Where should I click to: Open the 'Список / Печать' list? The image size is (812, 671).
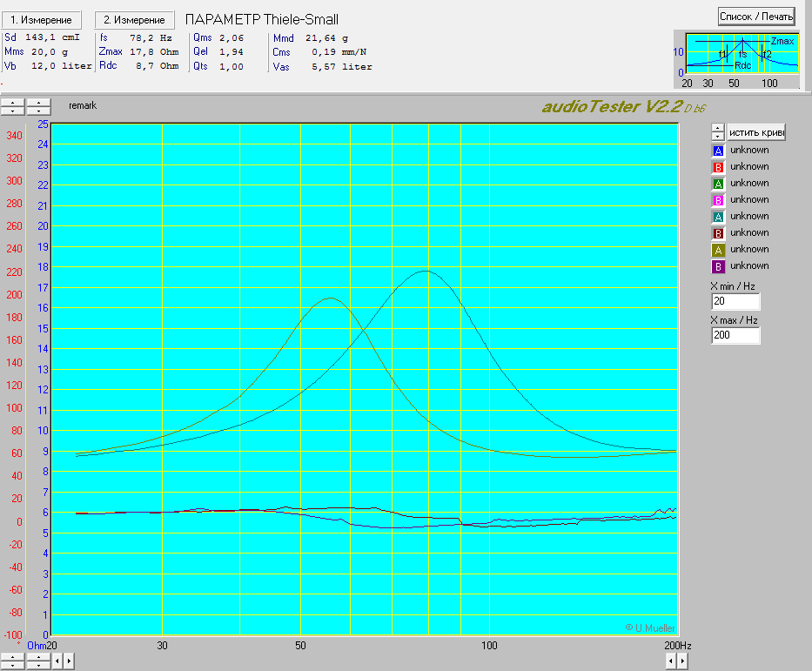pyautogui.click(x=755, y=17)
